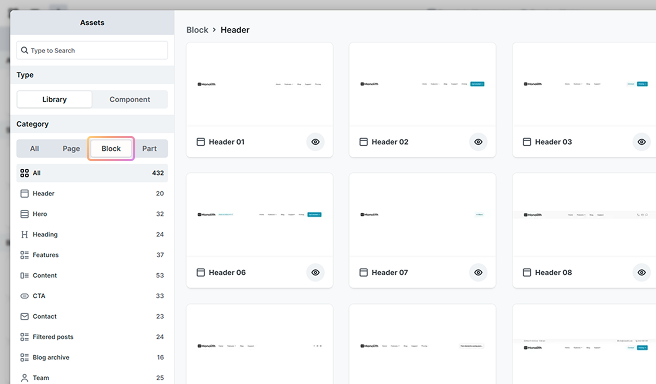Viewport: 656px width, 384px height.
Task: Click the Header 07 label
Action: 390,272
